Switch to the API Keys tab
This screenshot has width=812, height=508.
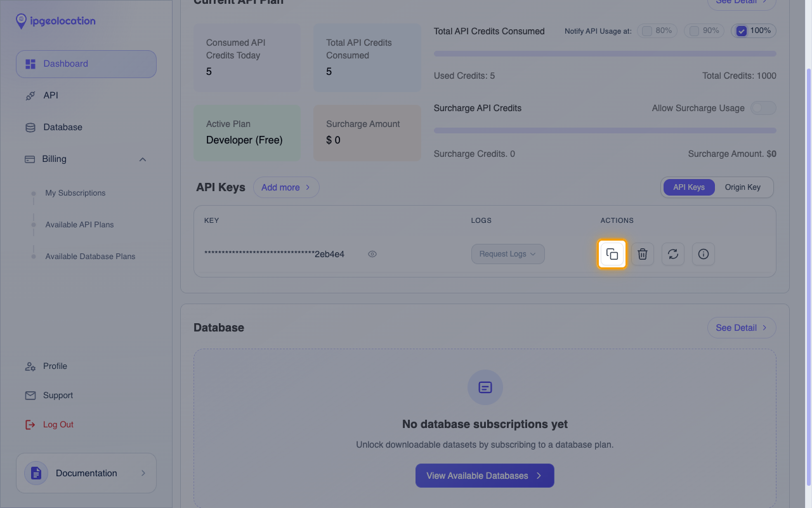point(689,187)
